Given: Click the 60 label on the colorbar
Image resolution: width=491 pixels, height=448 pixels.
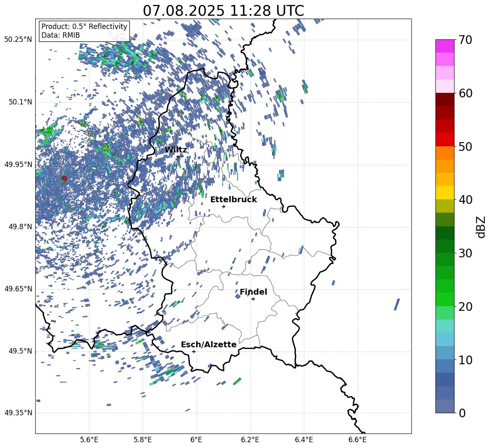Looking at the screenshot, I should 465,93.
